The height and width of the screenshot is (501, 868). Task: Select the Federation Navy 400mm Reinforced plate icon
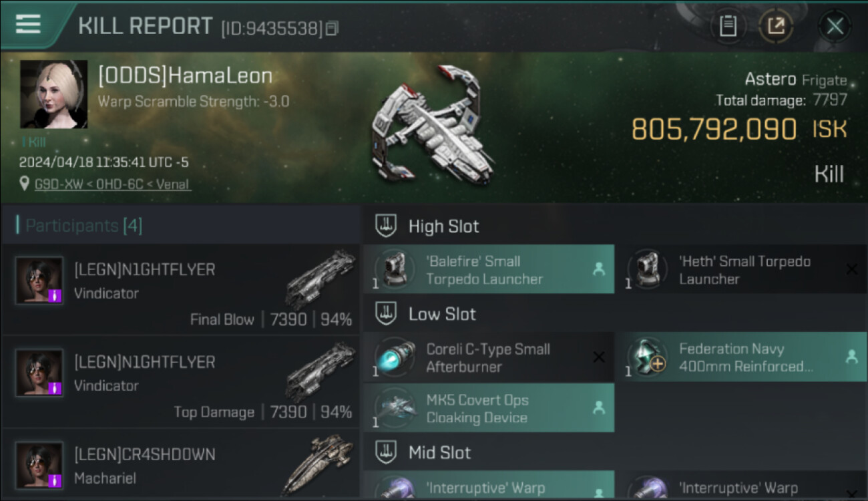(x=647, y=357)
